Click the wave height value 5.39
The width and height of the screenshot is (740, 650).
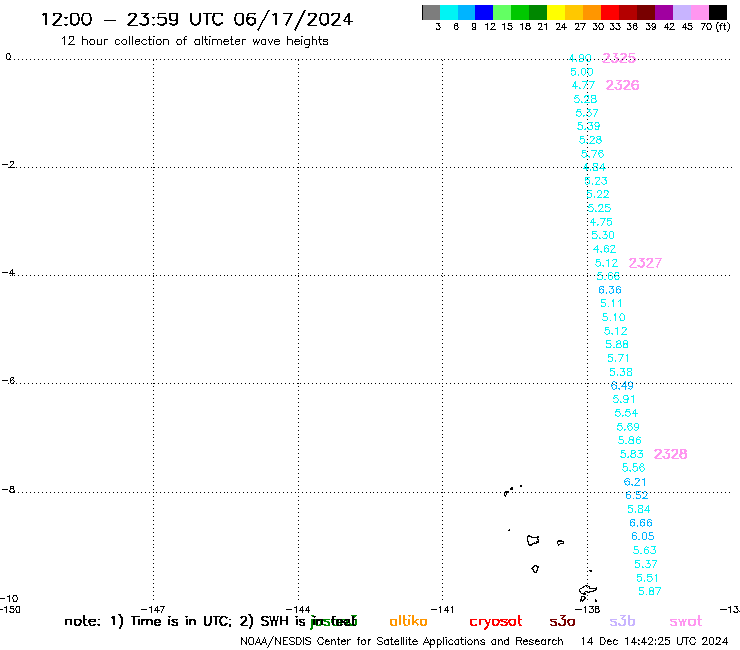589,127
